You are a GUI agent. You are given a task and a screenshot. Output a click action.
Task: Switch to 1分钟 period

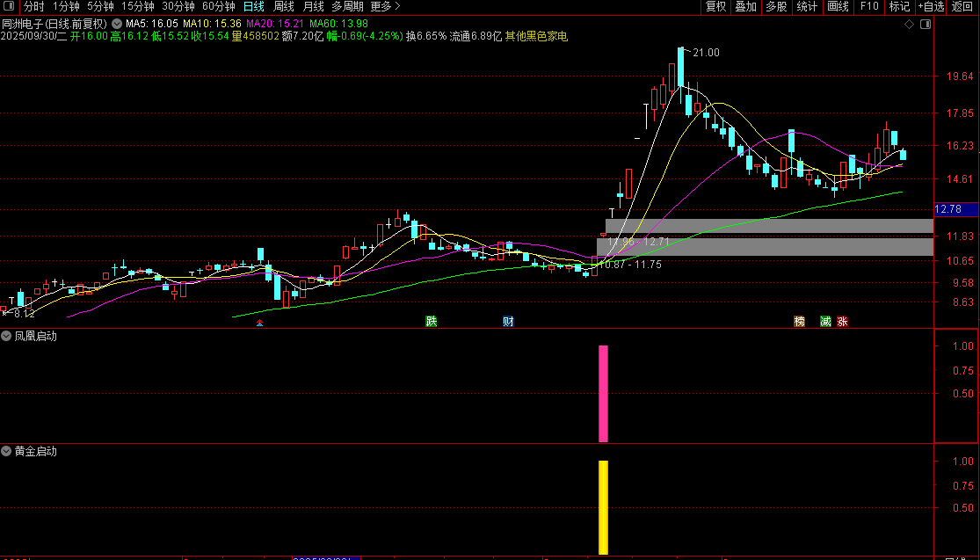tap(66, 6)
